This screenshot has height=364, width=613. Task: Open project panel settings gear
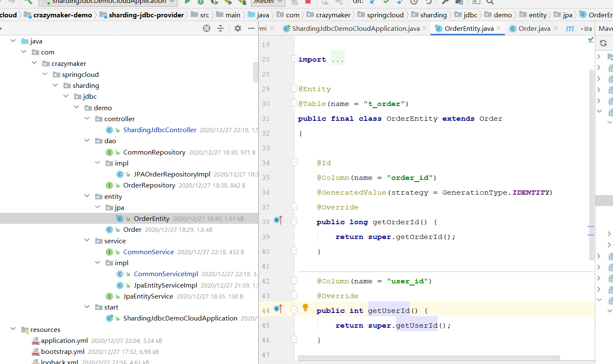click(238, 28)
